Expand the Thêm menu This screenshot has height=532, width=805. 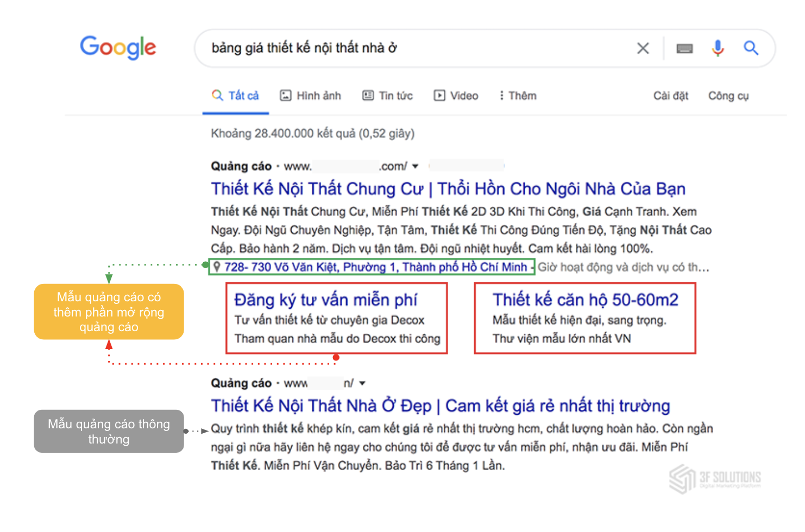click(x=518, y=96)
